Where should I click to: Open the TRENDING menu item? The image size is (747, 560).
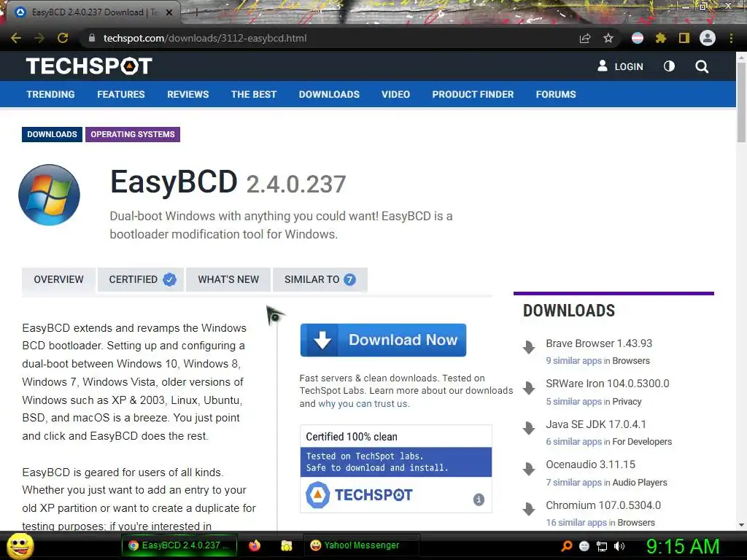[50, 94]
